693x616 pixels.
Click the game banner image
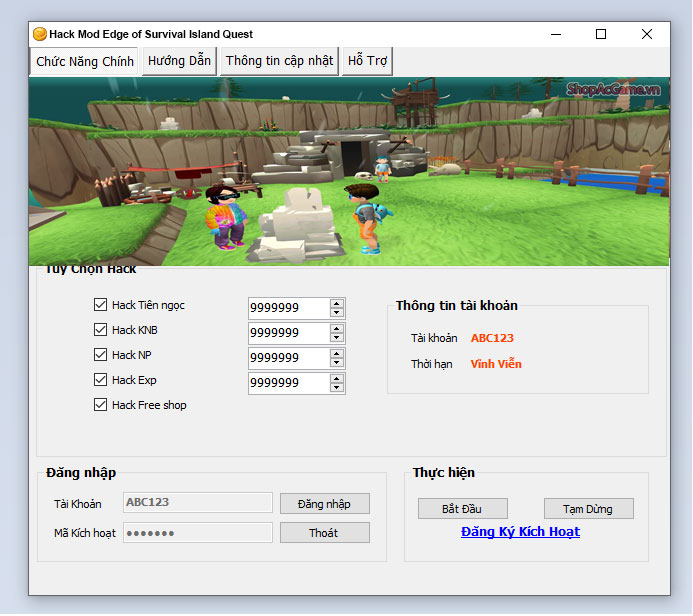349,172
